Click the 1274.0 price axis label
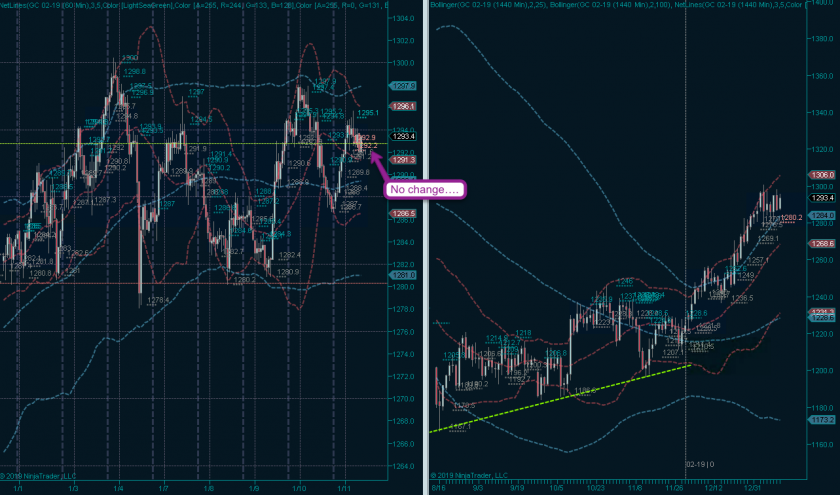Viewport: 840px width, 495px height. pos(403,355)
